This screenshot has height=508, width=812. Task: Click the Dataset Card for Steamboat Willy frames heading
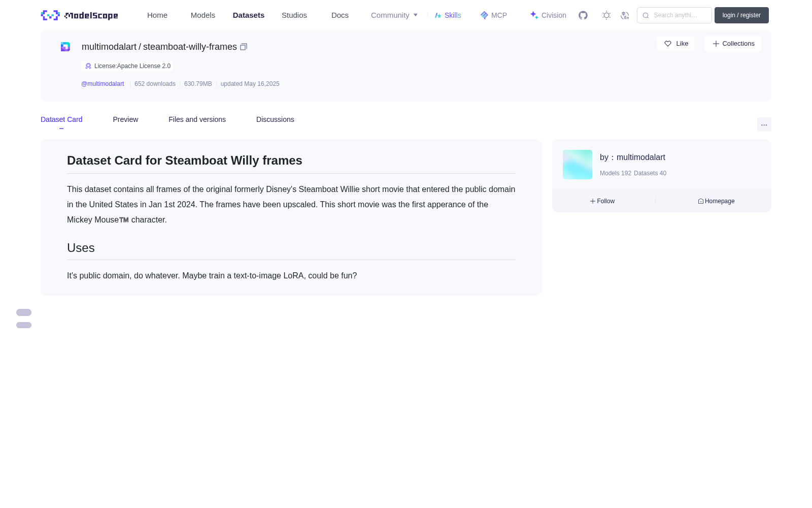[x=185, y=161]
